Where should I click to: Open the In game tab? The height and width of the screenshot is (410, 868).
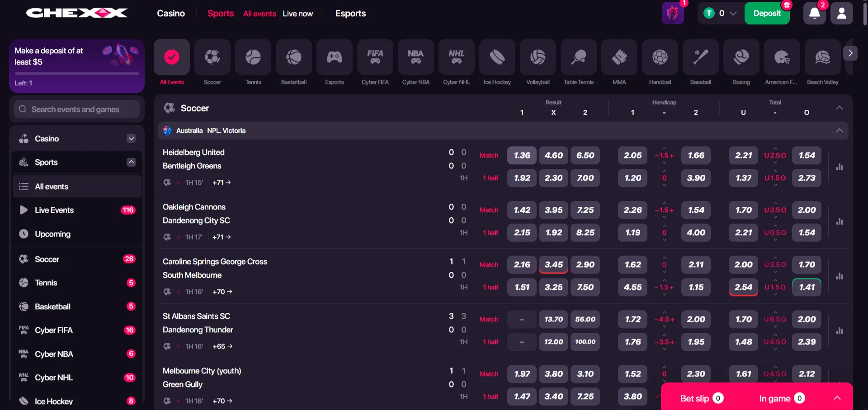pyautogui.click(x=782, y=398)
